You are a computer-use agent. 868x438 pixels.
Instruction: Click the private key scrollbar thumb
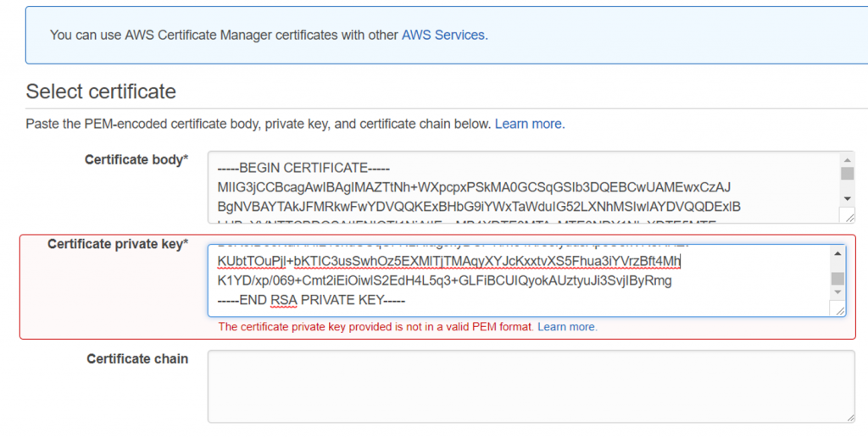pyautogui.click(x=837, y=279)
